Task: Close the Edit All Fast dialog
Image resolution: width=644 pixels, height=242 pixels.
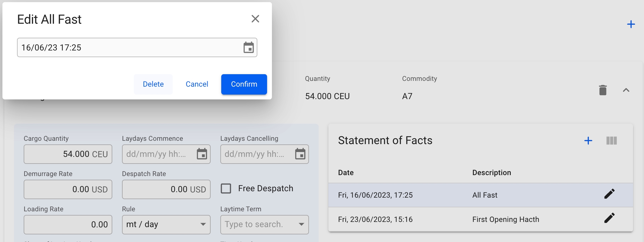Action: click(x=255, y=19)
